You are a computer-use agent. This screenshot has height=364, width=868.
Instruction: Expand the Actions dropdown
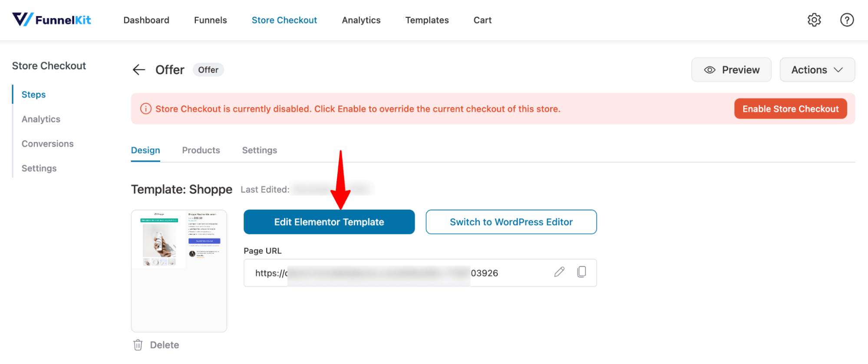pyautogui.click(x=817, y=70)
